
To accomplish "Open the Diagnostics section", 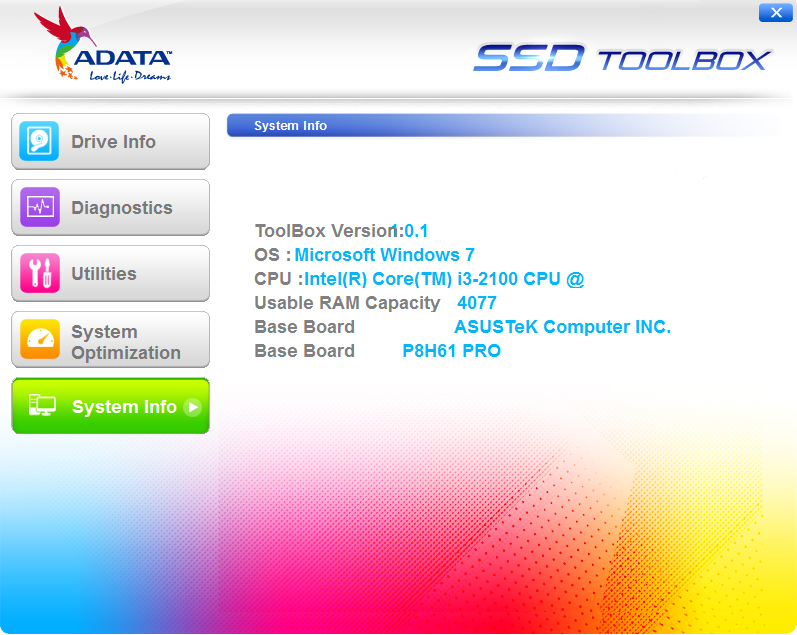I will pyautogui.click(x=110, y=207).
